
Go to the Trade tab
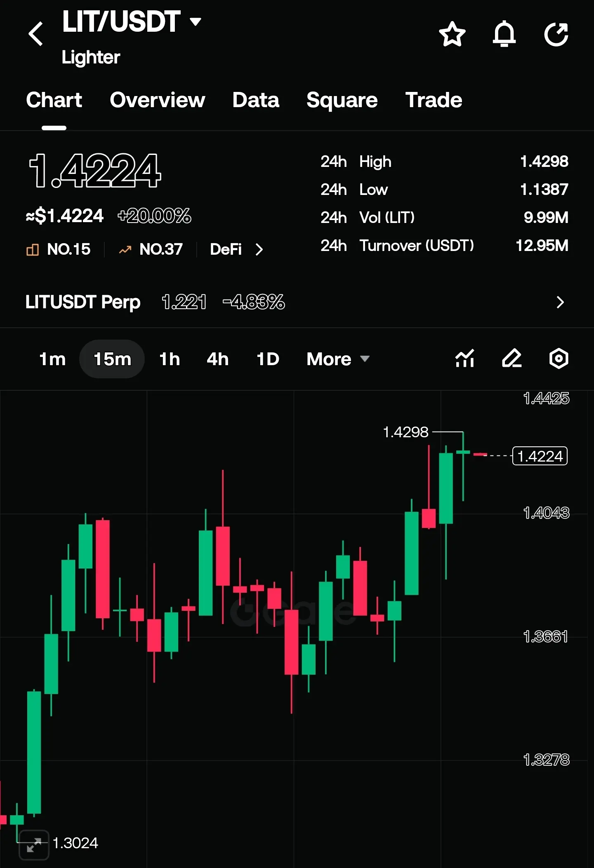434,100
